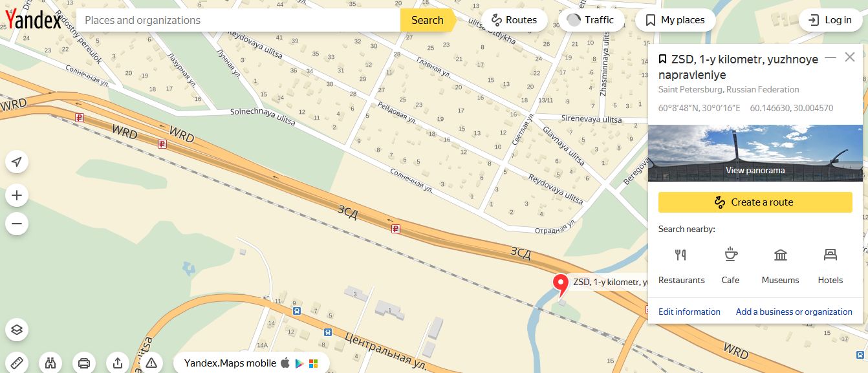
Task: Toggle the Traffic layer
Action: coord(591,20)
